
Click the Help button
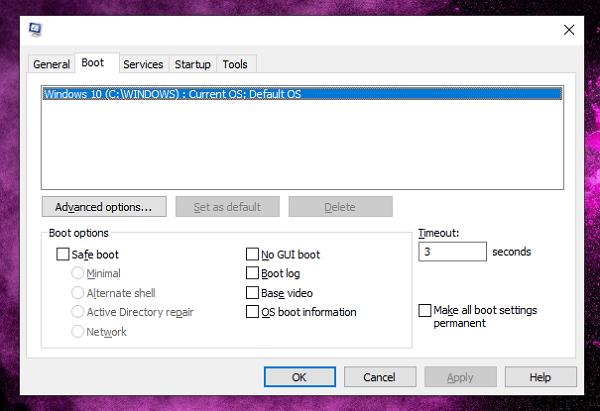[540, 377]
